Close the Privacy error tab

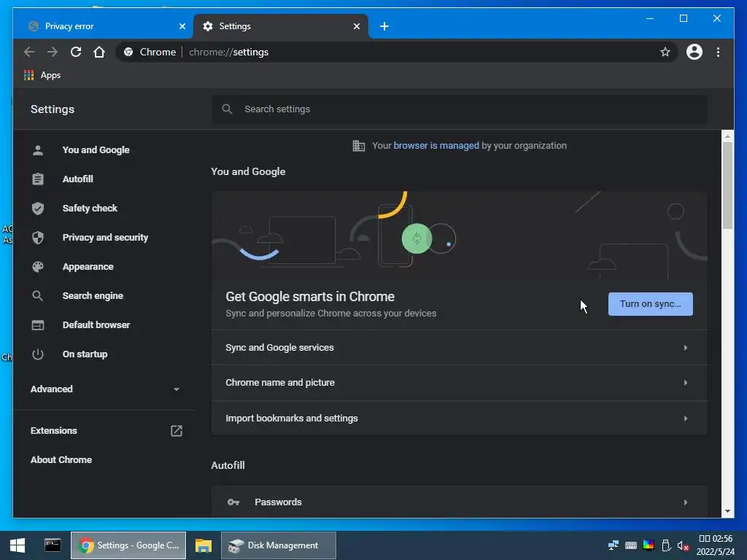tap(182, 26)
